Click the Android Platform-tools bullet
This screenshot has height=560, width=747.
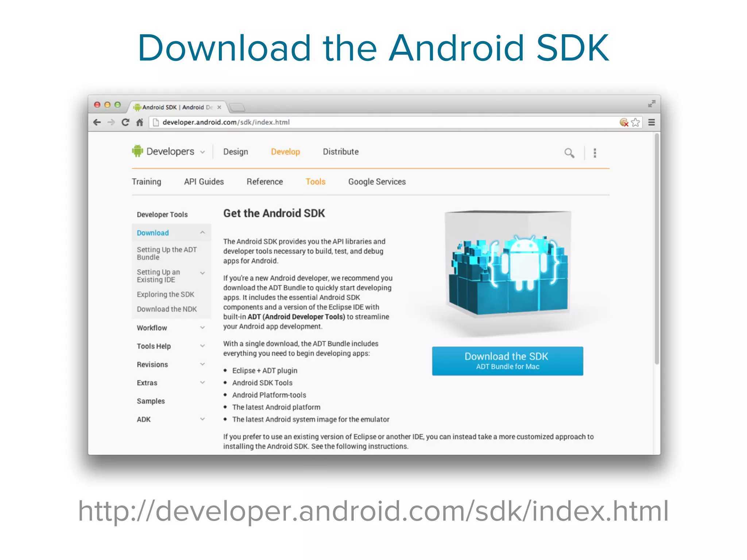[x=269, y=395]
